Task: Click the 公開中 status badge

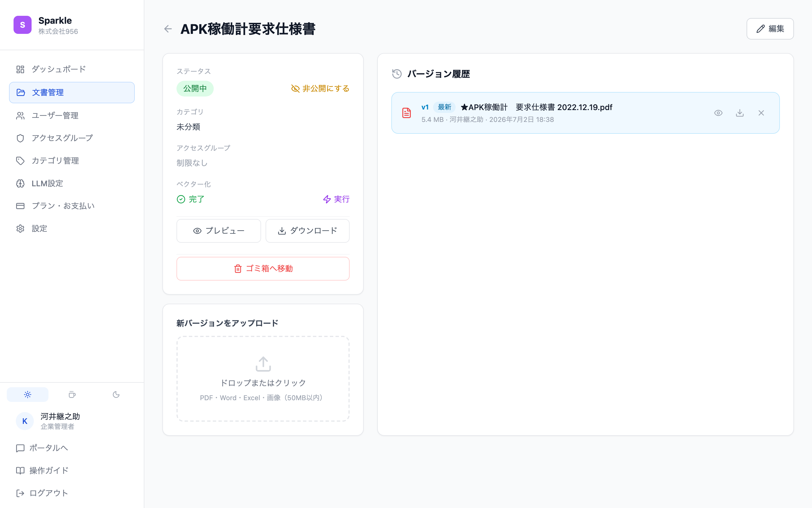Action: [195, 88]
